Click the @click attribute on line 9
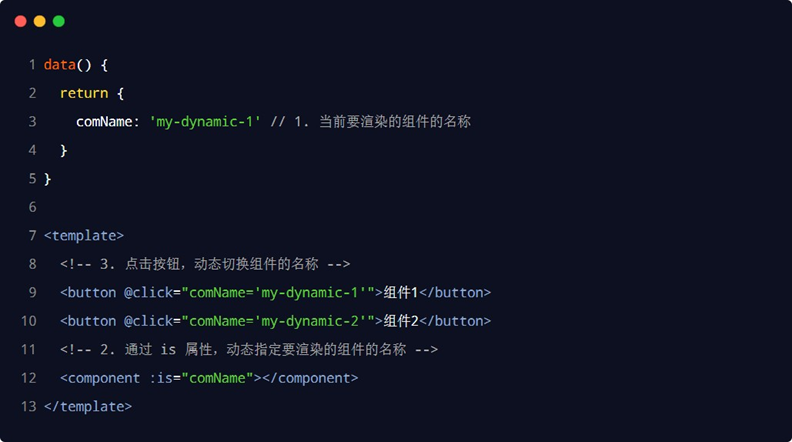 [148, 293]
